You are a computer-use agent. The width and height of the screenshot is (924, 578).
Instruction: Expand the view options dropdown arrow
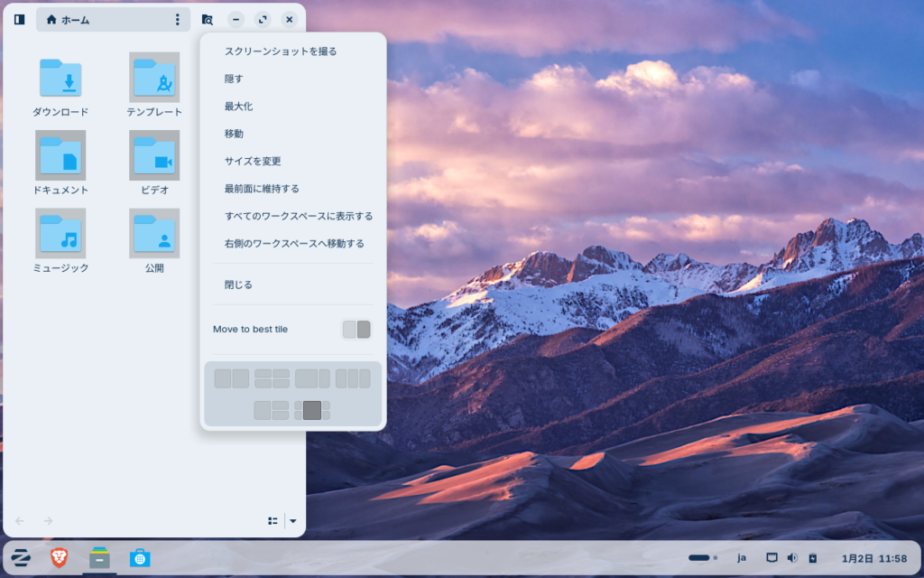pos(293,520)
